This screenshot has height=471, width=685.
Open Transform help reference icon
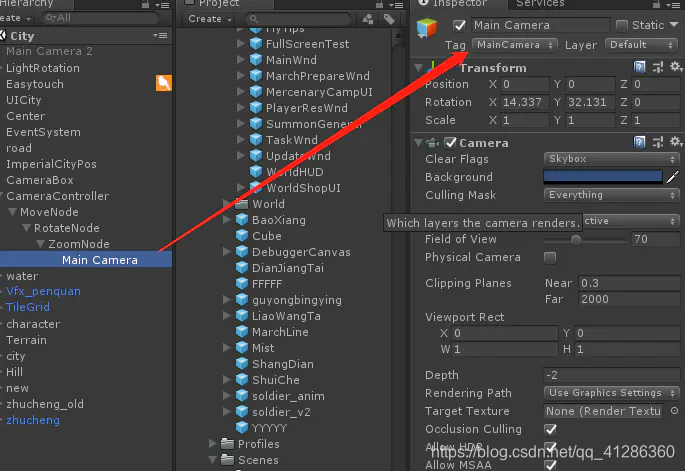click(x=639, y=67)
